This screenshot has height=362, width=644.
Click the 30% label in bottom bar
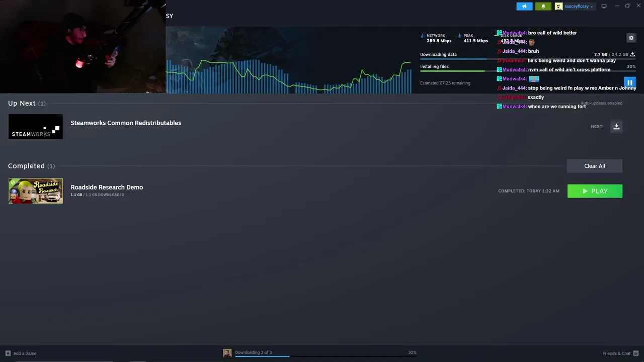(412, 352)
